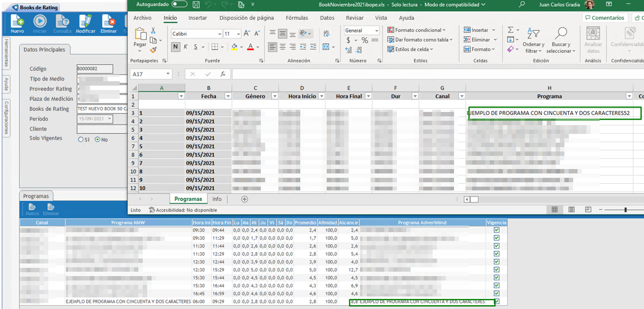Toggle Vigencia checkbox for 12:30-12:44 row

[496, 262]
